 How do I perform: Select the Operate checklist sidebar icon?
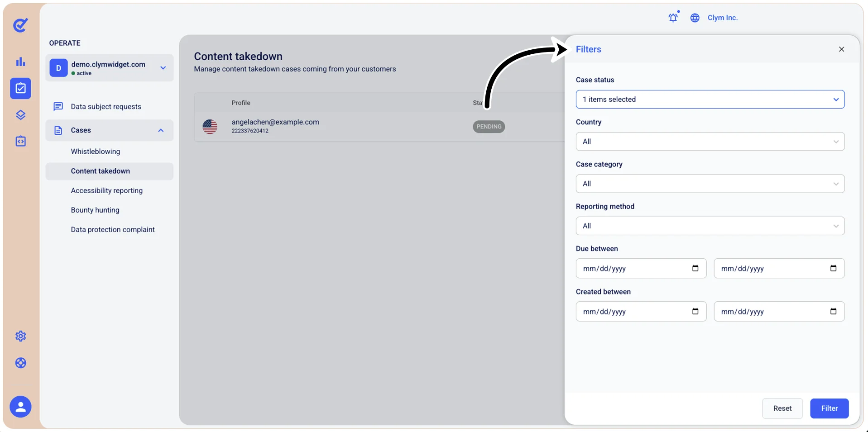coord(20,88)
